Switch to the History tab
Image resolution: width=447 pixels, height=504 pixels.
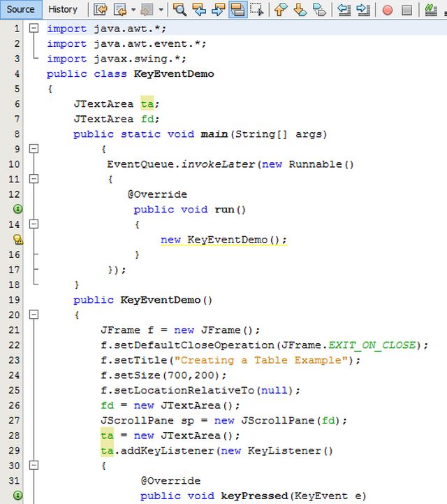tap(63, 9)
